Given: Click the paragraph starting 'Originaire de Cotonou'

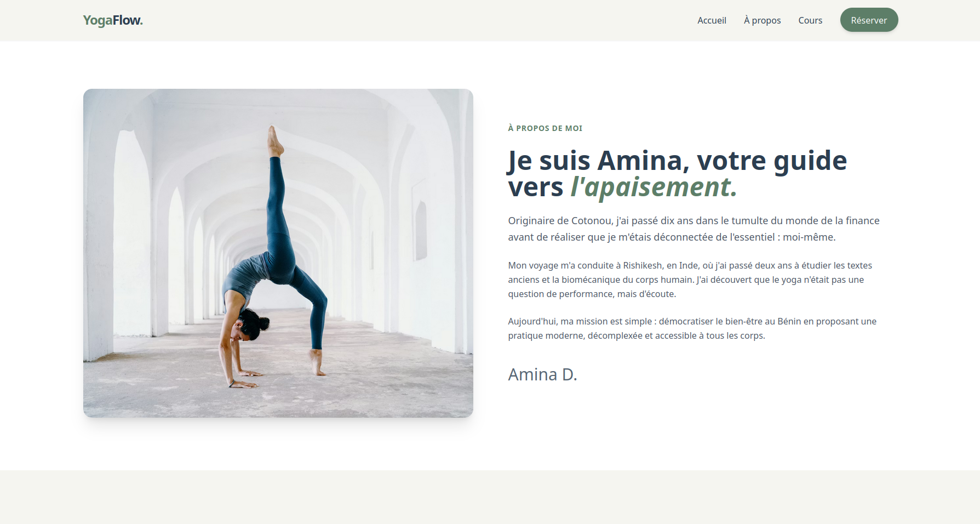Looking at the screenshot, I should coord(694,229).
